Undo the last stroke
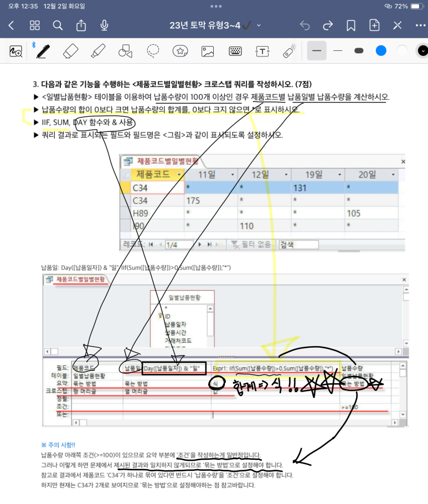The height and width of the screenshot is (504, 428). [x=305, y=25]
